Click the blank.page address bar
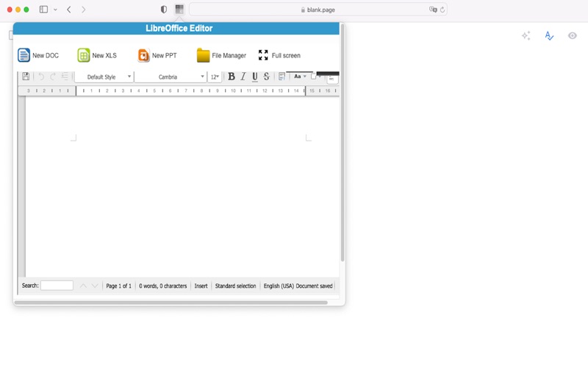The width and height of the screenshot is (588, 368). click(318, 10)
